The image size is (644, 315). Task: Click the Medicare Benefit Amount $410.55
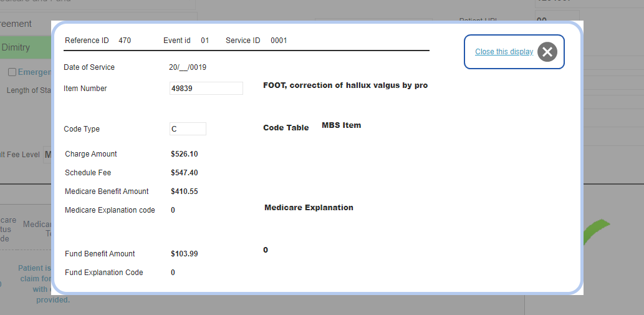(x=185, y=191)
